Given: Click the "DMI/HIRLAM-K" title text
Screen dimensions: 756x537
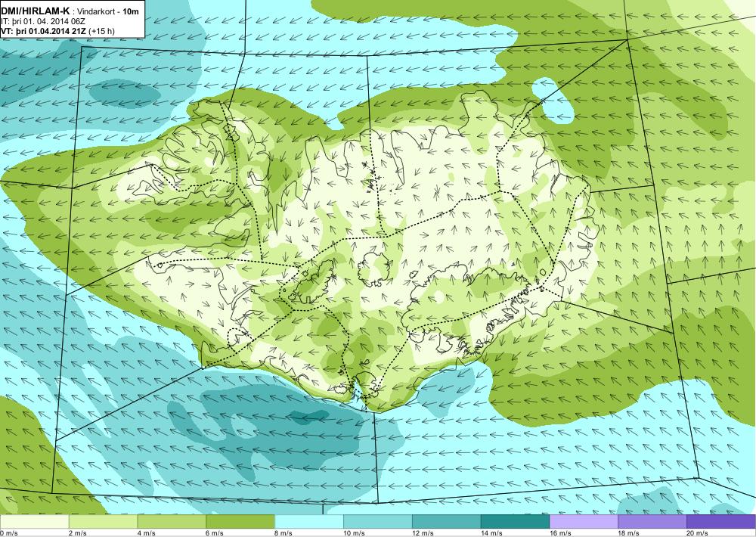Looking at the screenshot, I should click(36, 11).
